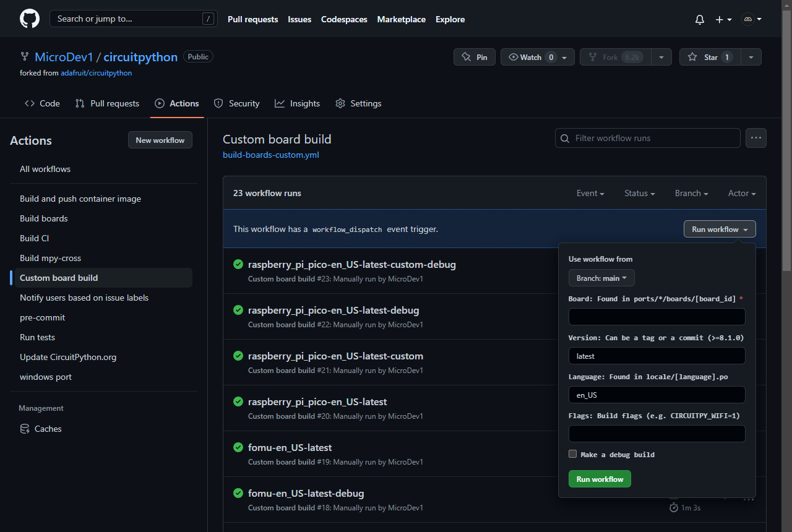Switch to the Pull requests repository tab

tap(107, 103)
